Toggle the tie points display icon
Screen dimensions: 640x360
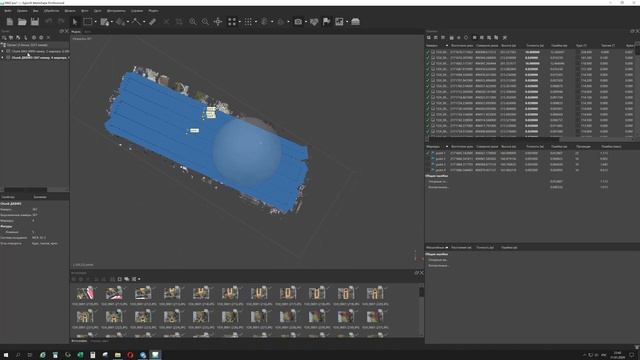[x=232, y=22]
